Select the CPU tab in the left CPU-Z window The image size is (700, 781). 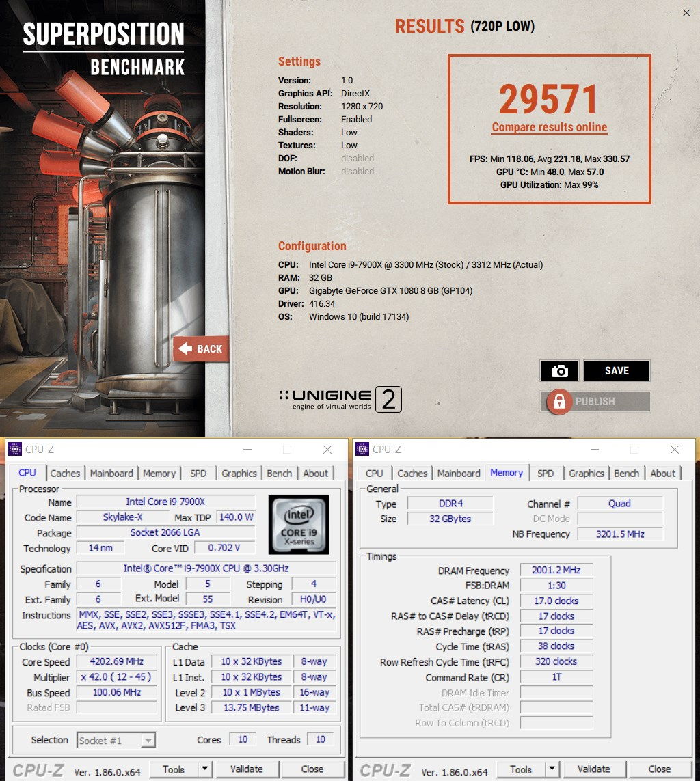click(x=27, y=473)
